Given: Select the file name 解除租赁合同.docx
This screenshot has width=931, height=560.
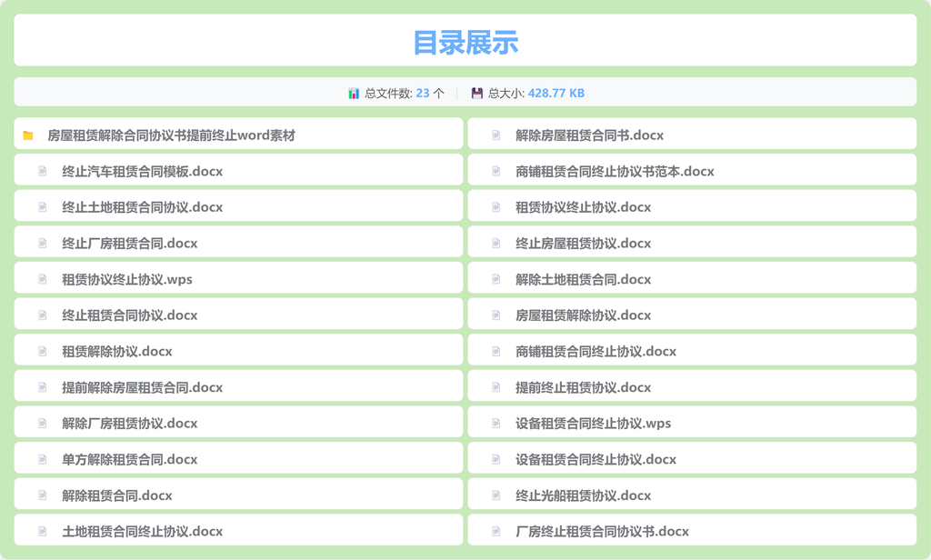Looking at the screenshot, I should 117,495.
